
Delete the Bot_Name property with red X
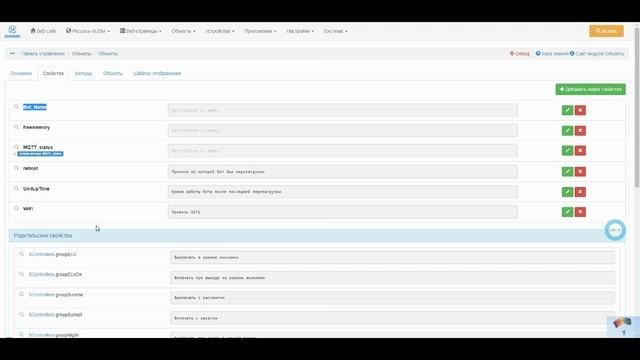click(x=580, y=110)
